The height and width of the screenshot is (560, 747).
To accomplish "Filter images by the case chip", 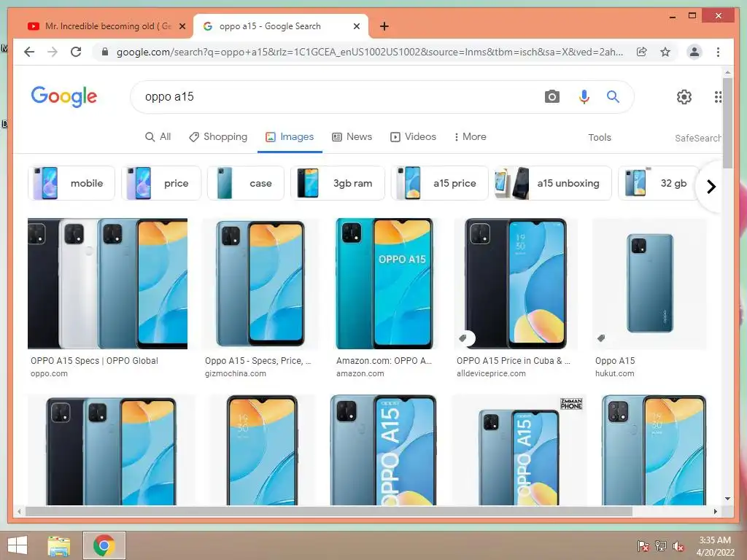I will pyautogui.click(x=246, y=183).
